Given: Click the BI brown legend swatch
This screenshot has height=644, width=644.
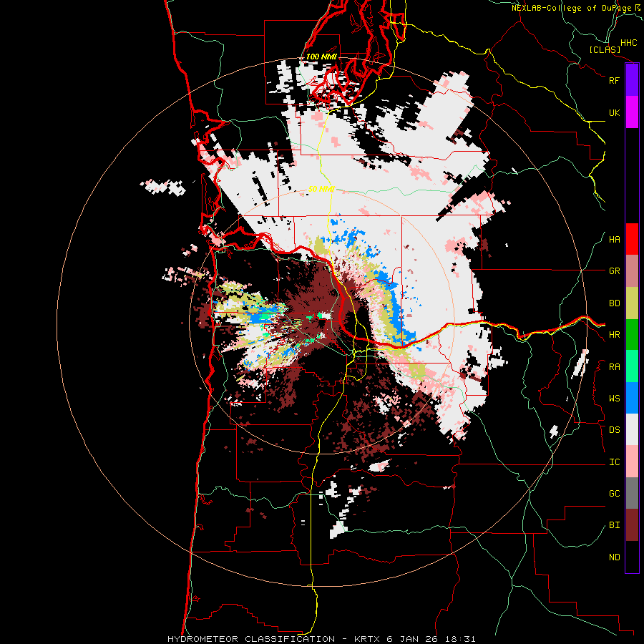Looking at the screenshot, I should [x=632, y=525].
